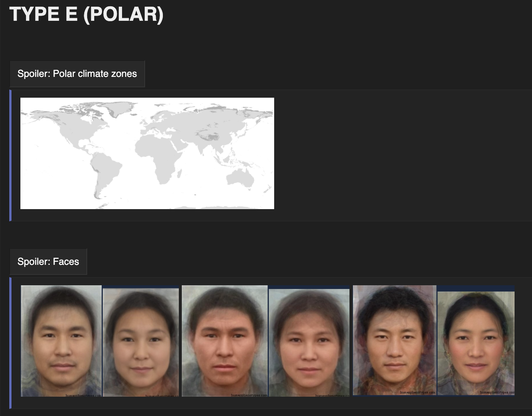View the fourth face, woman with center-parted brown hair

click(x=309, y=342)
